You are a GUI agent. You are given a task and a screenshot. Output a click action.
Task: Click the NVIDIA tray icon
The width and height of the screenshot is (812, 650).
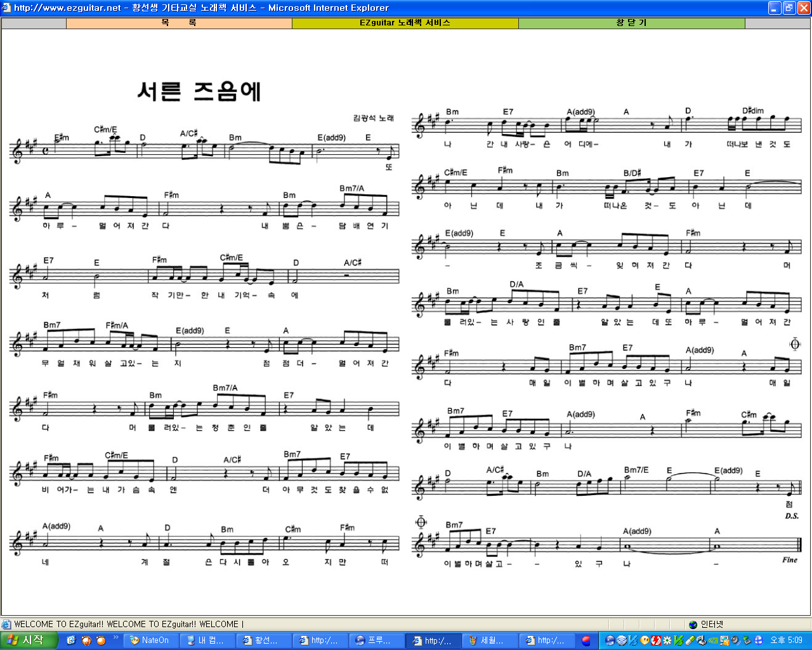[x=713, y=640]
